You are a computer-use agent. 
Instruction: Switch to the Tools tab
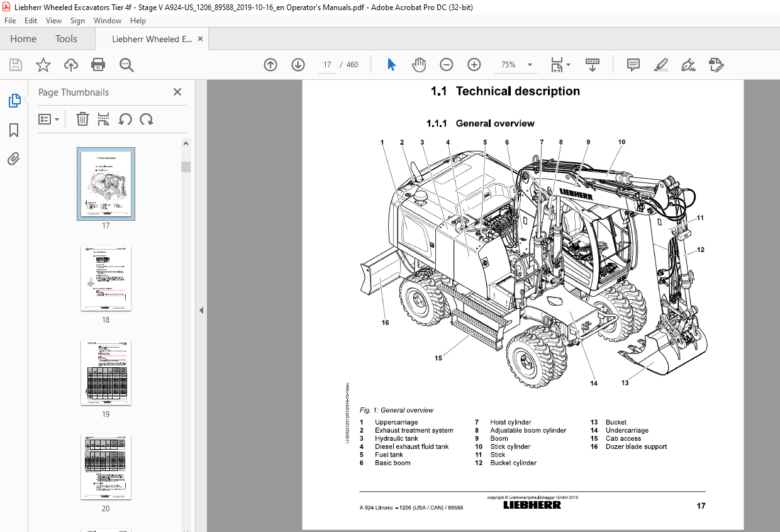click(x=66, y=39)
